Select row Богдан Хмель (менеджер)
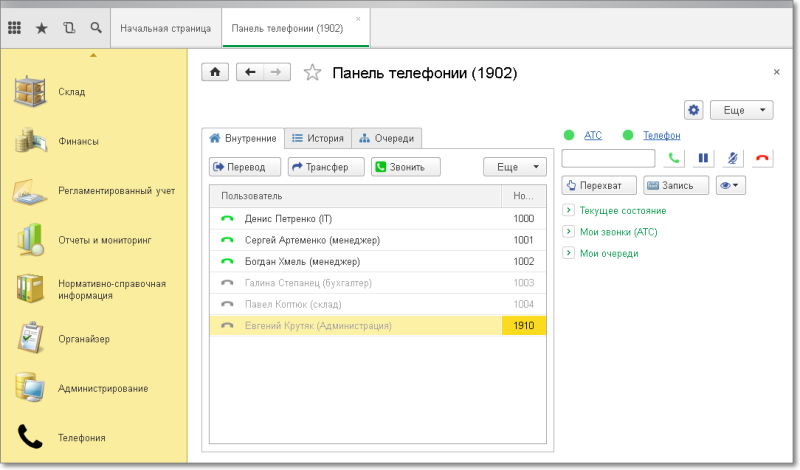Image resolution: width=800 pixels, height=470 pixels. pyautogui.click(x=378, y=261)
